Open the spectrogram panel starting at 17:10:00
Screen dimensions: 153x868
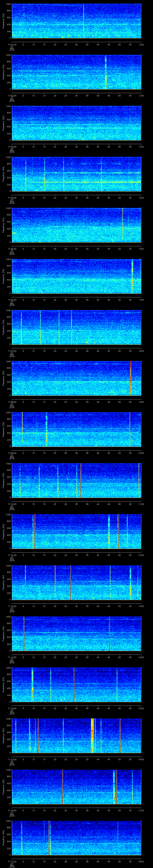coord(76,481)
